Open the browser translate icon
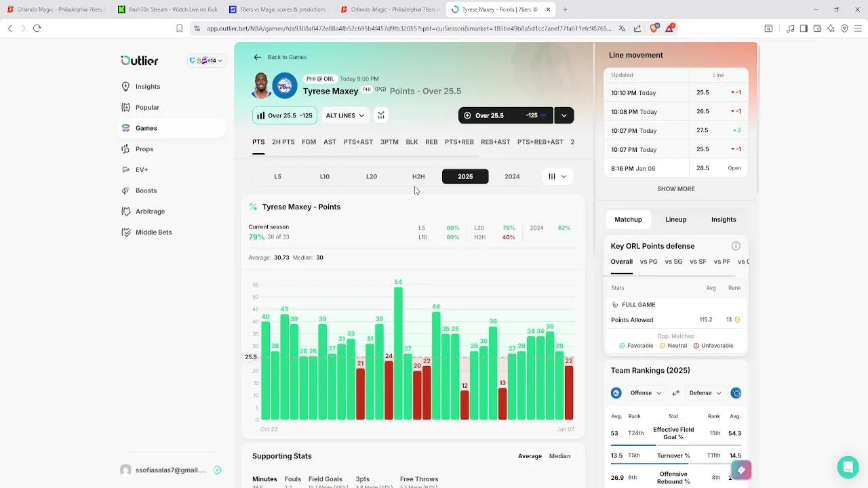 (x=621, y=28)
